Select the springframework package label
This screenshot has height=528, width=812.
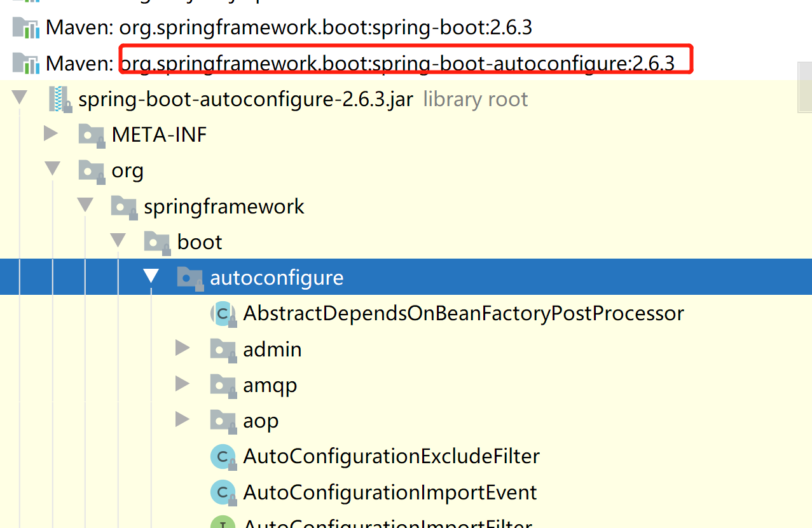[x=224, y=206]
